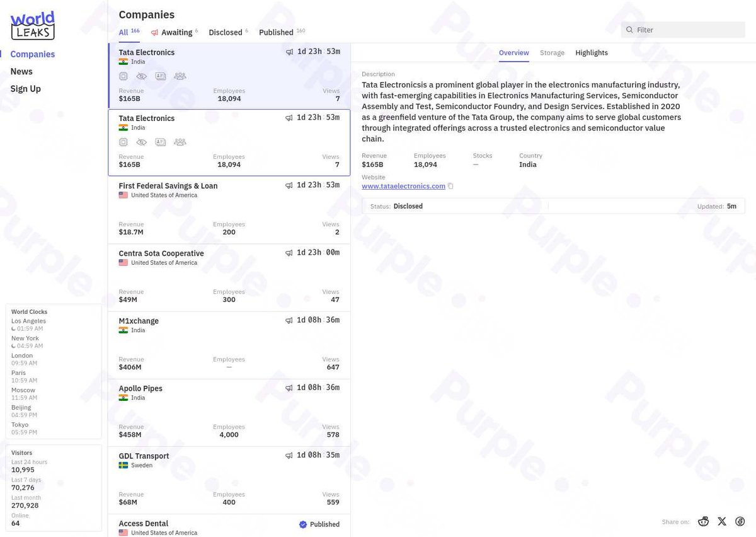Image resolution: width=756 pixels, height=537 pixels.
Task: Click the Published check badge on Access Dental
Action: point(303,524)
